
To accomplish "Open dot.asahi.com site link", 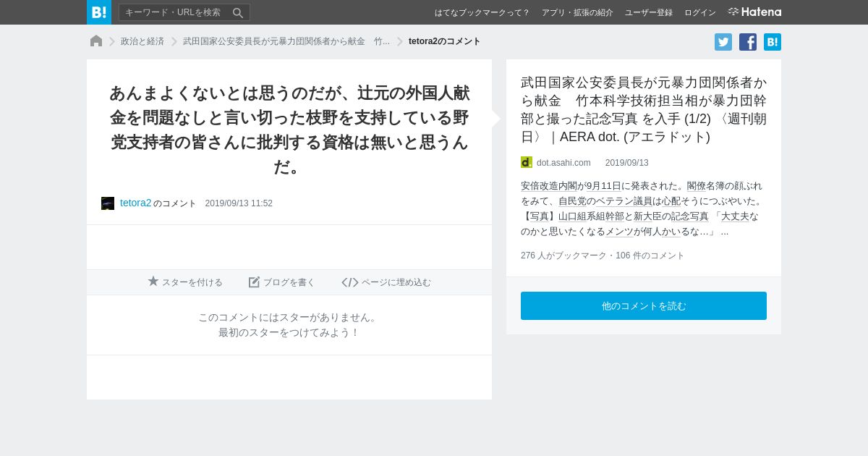I will pos(563,163).
